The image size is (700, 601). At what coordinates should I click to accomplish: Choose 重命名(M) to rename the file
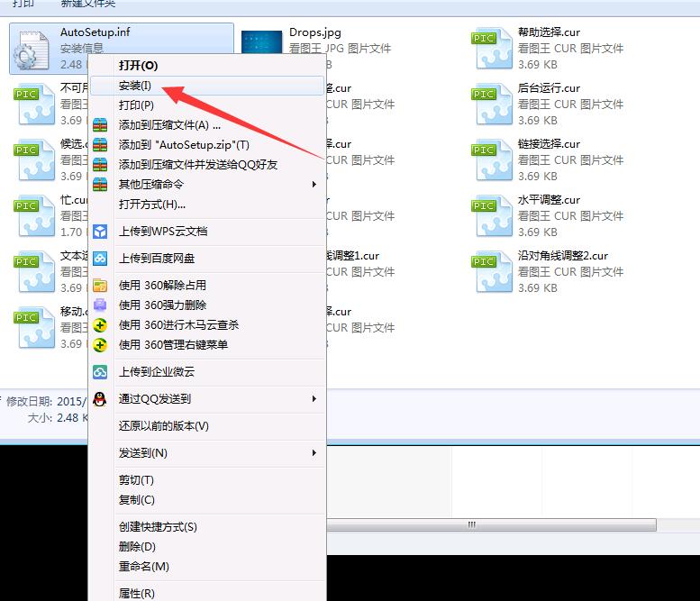tap(143, 567)
